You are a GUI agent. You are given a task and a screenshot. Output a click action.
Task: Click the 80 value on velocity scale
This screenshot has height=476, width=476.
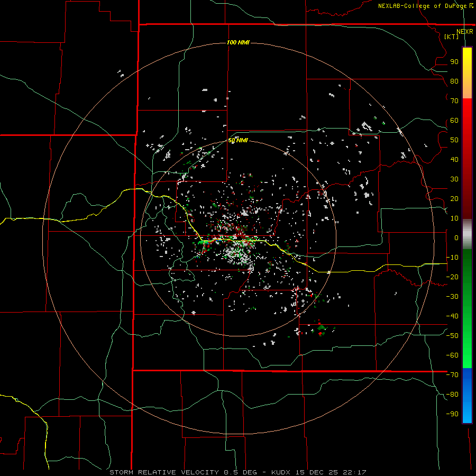tap(454, 81)
